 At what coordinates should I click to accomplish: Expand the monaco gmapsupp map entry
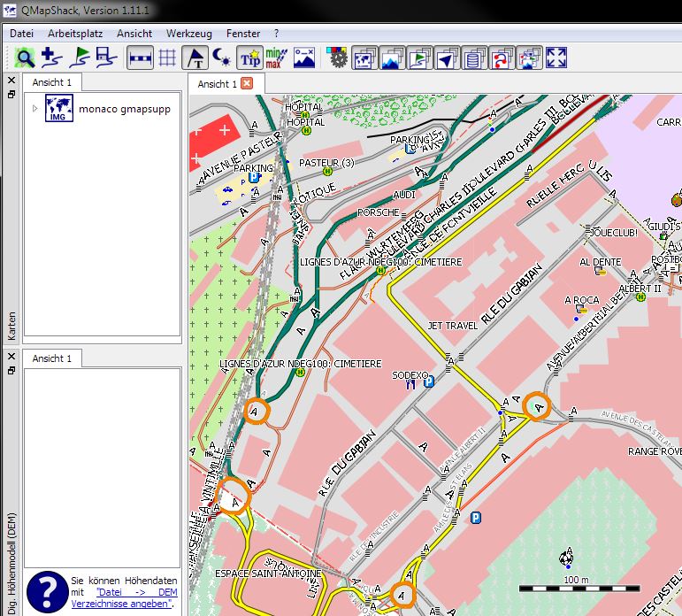coord(35,108)
